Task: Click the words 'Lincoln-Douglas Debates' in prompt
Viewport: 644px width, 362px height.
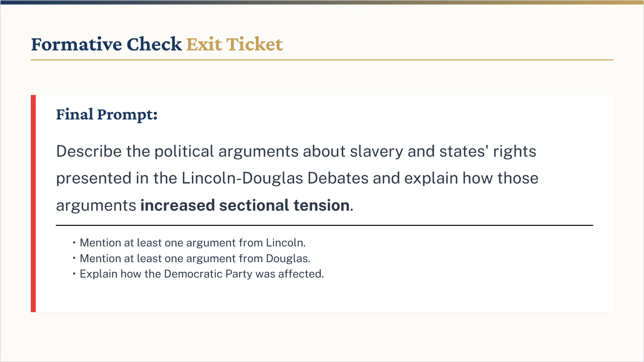Action: [275, 178]
